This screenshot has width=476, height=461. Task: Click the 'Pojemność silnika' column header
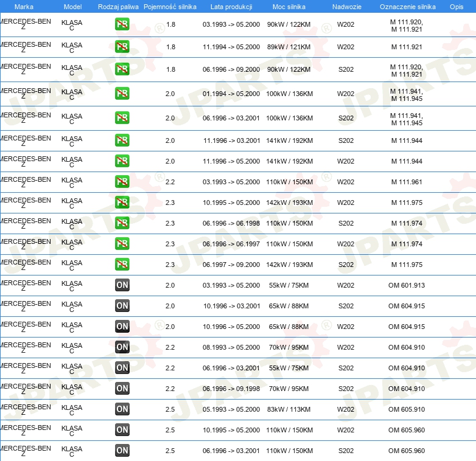tap(170, 7)
